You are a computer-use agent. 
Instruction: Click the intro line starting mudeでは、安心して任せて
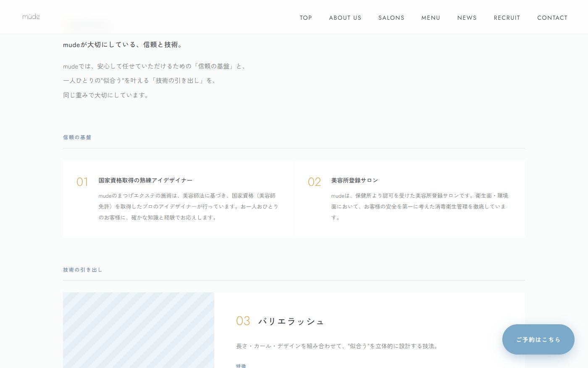tap(155, 66)
